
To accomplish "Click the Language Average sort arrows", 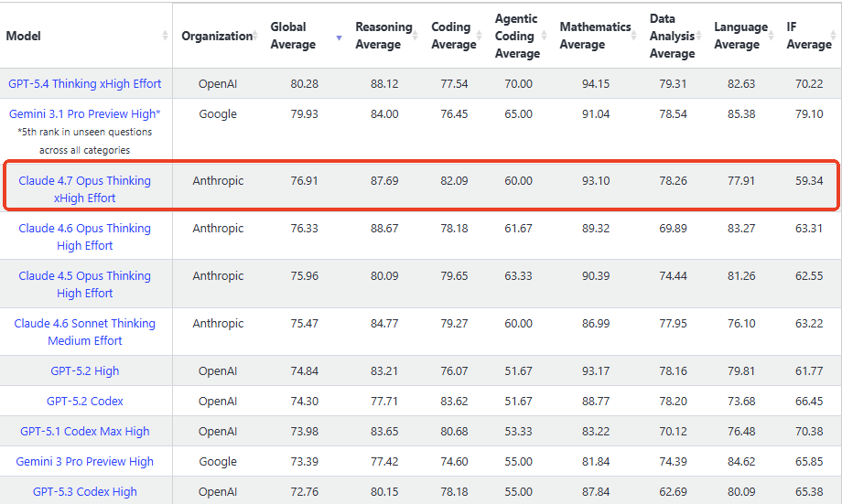I will 772,36.
